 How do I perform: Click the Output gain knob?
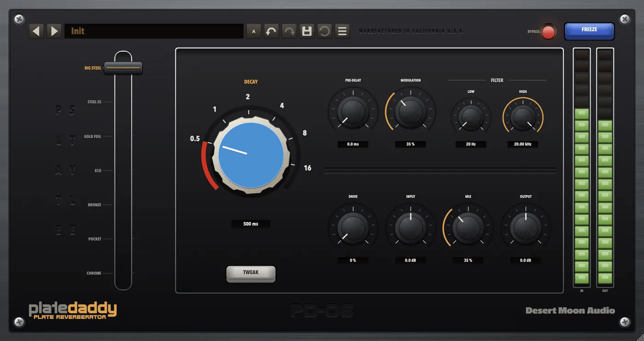click(525, 227)
